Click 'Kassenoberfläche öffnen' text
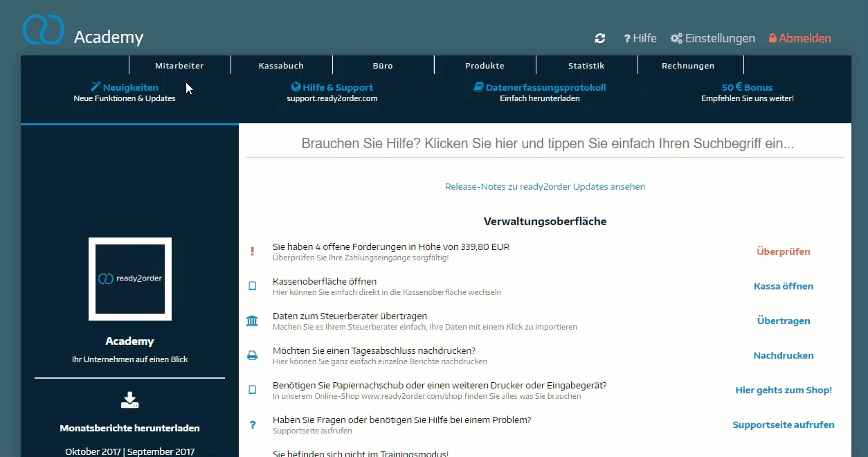Viewport: 868px width, 457px height. pyautogui.click(x=325, y=281)
